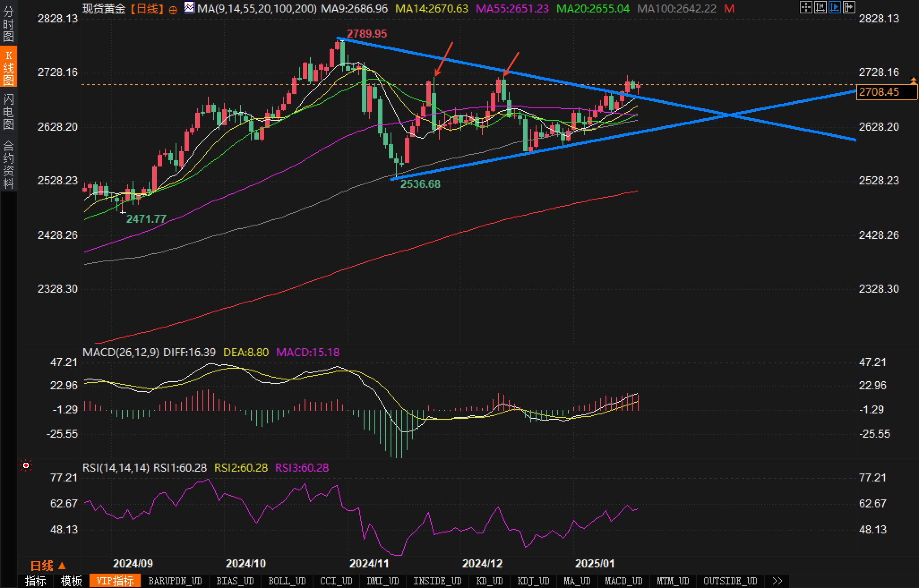Open the 闪电图 sidebar tab
This screenshot has height=588, width=919.
pos(9,111)
